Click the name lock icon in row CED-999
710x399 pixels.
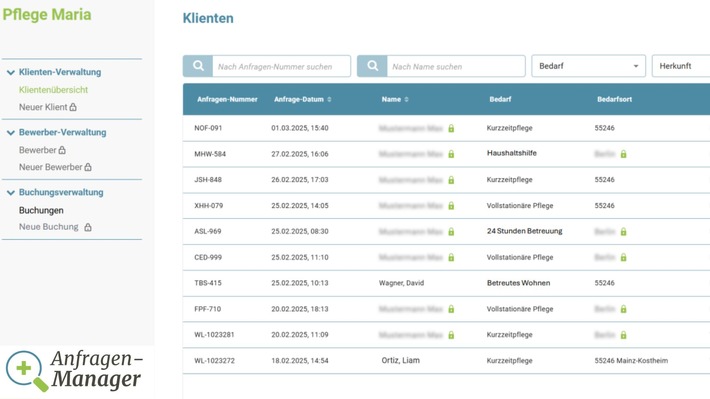pyautogui.click(x=451, y=258)
